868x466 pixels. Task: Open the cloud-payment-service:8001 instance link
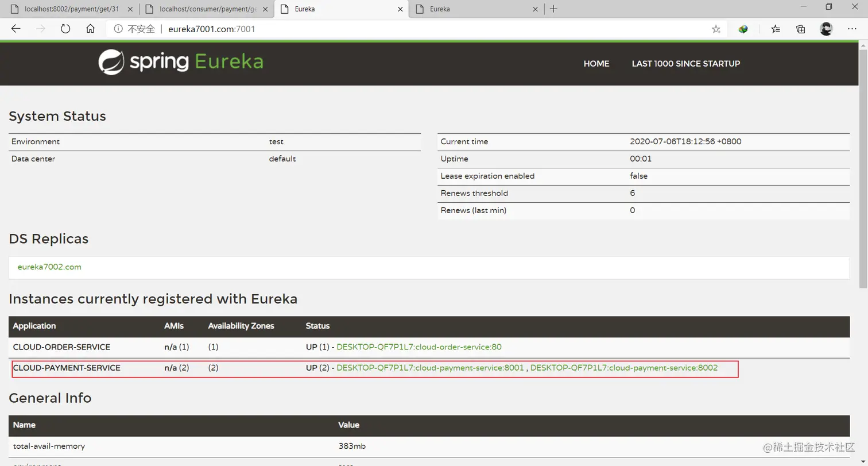pos(430,368)
